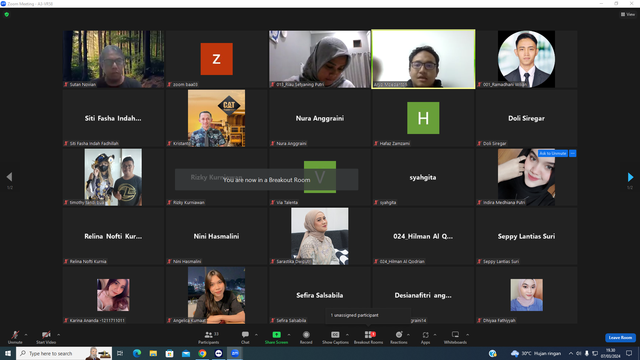Select Kristanto's tile with CAT picture
The image size is (640, 360).
coord(217,118)
